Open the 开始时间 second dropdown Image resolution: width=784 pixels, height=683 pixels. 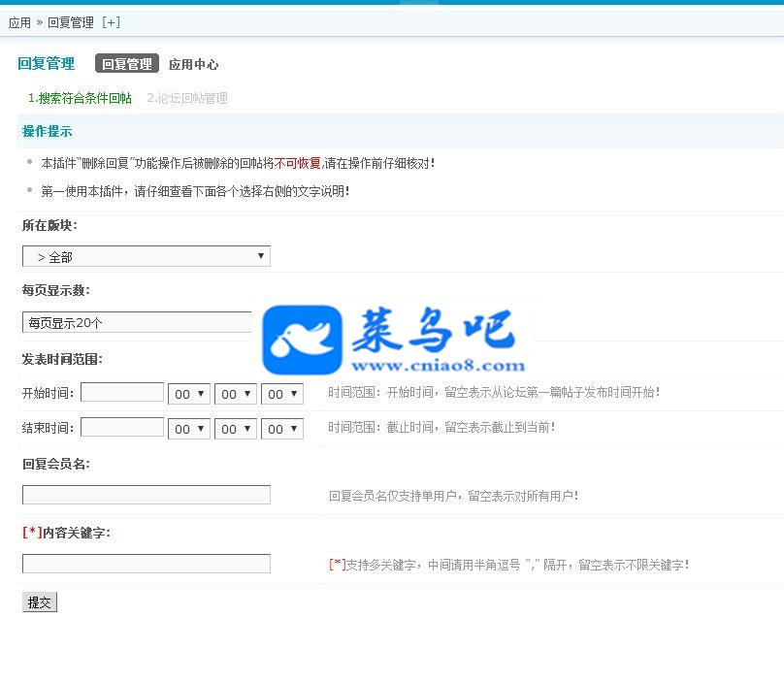point(282,394)
